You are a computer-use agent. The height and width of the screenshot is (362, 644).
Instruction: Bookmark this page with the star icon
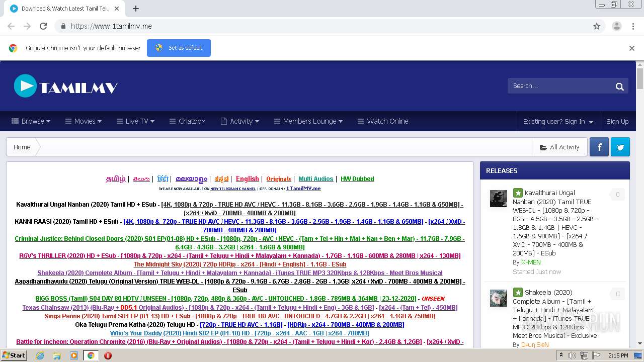point(597,26)
